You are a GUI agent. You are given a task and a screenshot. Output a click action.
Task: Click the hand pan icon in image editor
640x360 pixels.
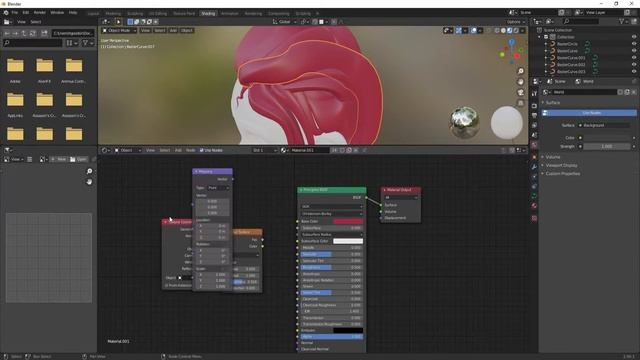coord(89,182)
